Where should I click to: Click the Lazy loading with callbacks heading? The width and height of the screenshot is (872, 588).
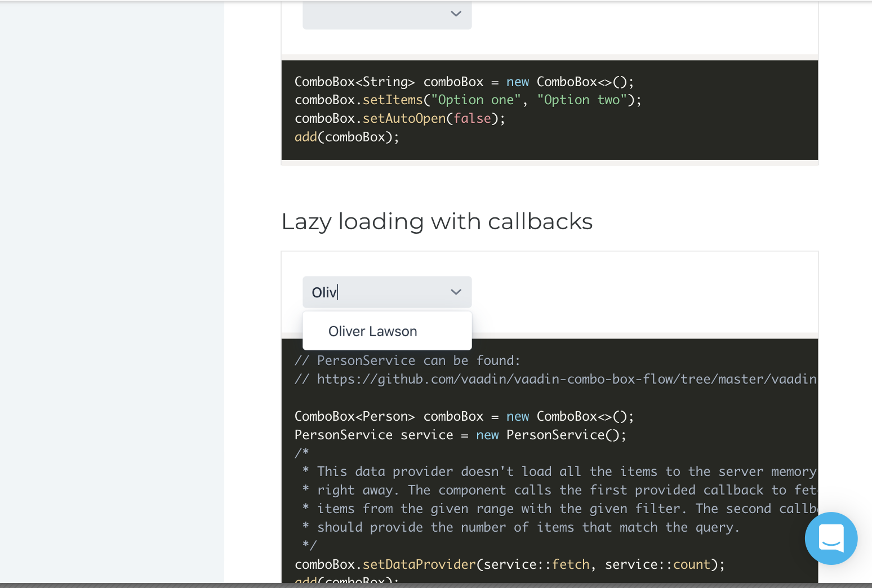(437, 221)
